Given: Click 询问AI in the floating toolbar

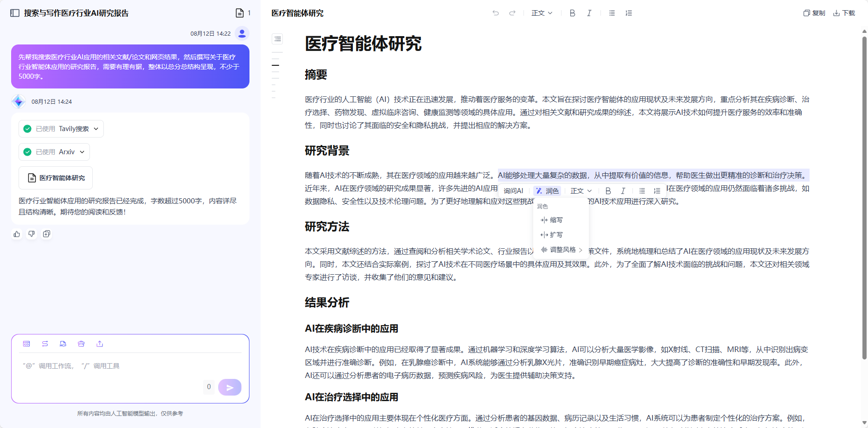Looking at the screenshot, I should coord(513,191).
